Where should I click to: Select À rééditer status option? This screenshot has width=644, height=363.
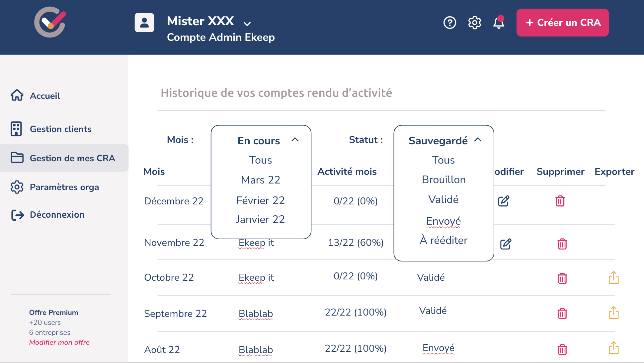[443, 240]
